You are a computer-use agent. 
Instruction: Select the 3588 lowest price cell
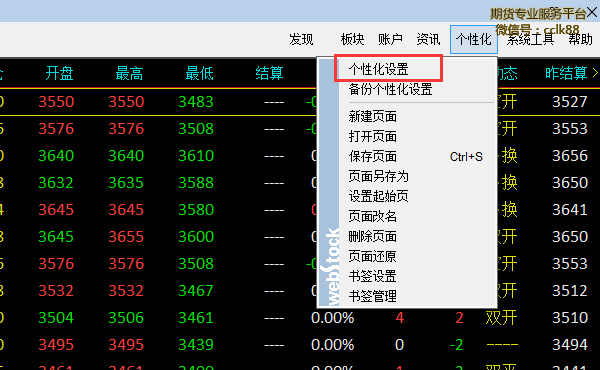coord(196,183)
